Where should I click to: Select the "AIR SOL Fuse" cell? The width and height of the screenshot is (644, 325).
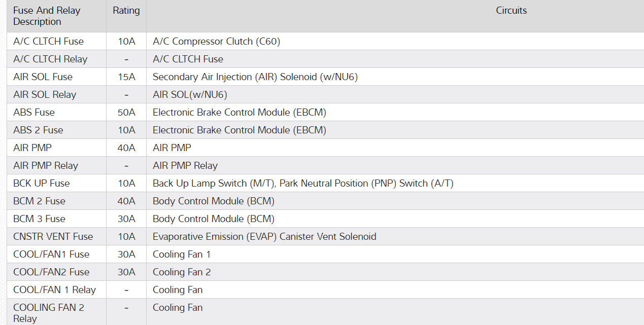[43, 77]
